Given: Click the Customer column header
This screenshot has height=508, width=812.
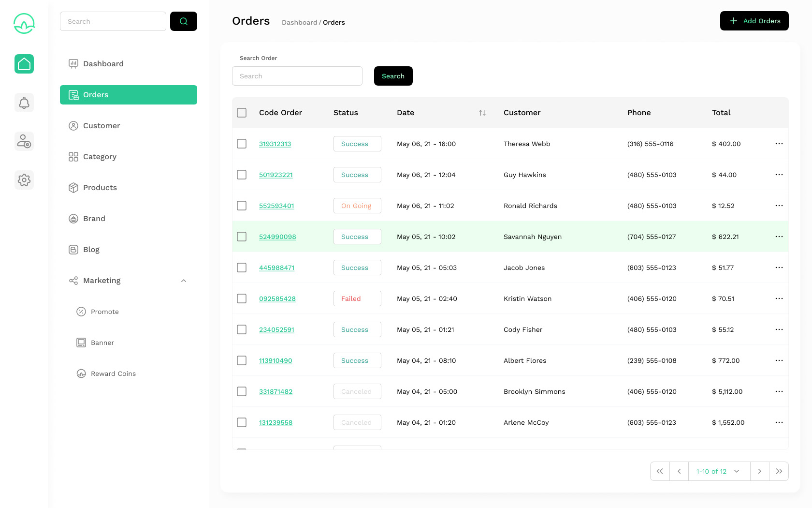Looking at the screenshot, I should 522,113.
